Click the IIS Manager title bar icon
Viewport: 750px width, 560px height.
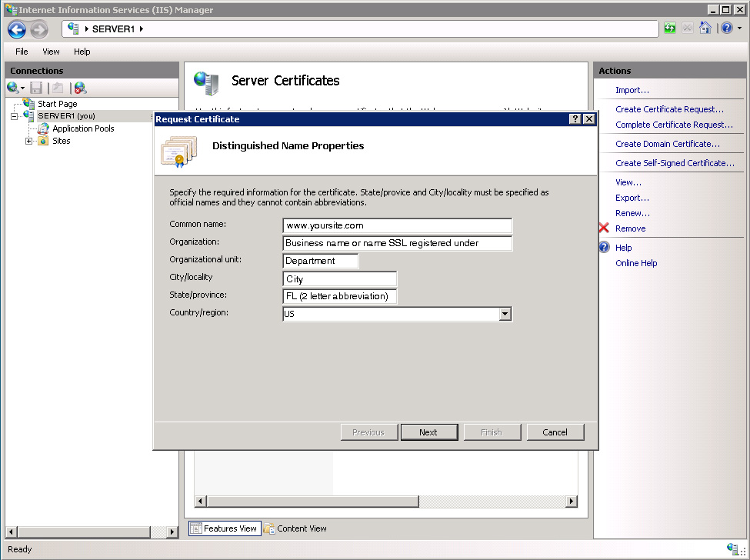tap(12, 9)
